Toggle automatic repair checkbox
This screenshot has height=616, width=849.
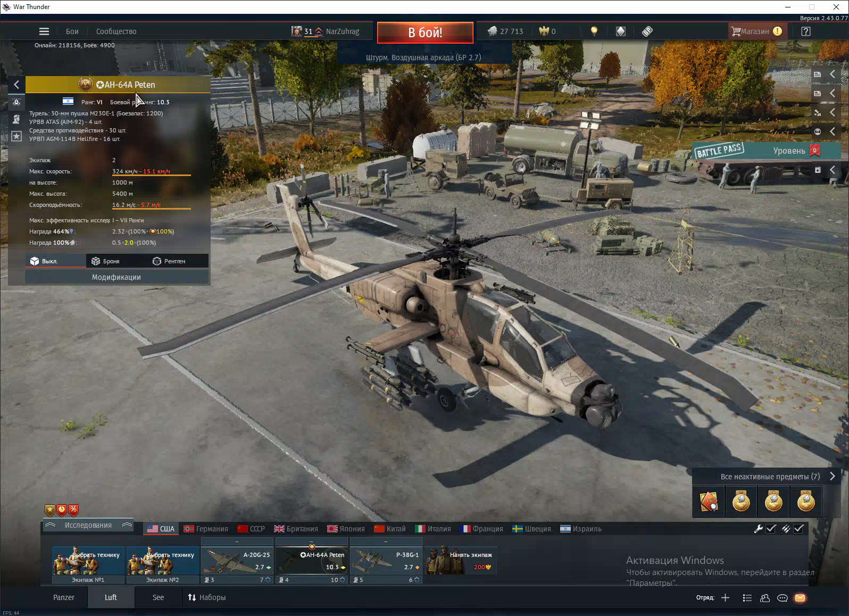coord(771,529)
